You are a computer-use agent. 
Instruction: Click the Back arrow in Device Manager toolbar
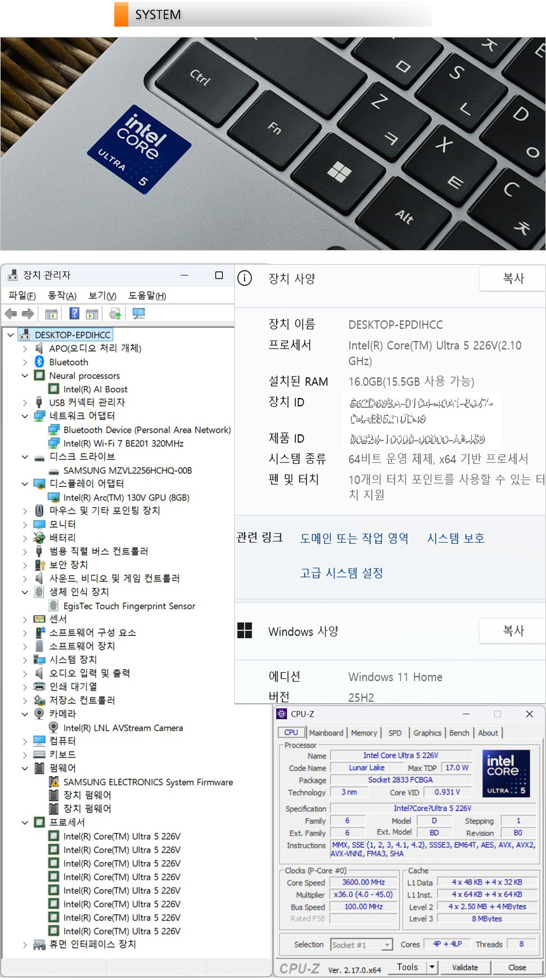(x=11, y=314)
